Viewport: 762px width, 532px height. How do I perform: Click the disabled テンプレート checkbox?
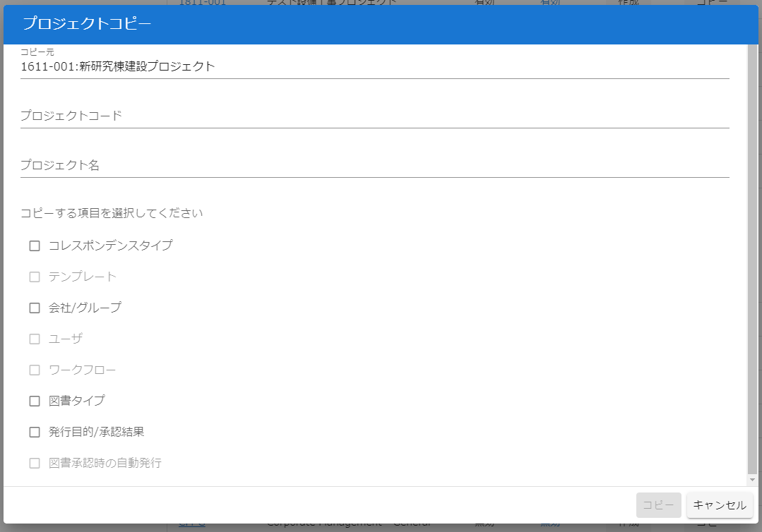35,277
